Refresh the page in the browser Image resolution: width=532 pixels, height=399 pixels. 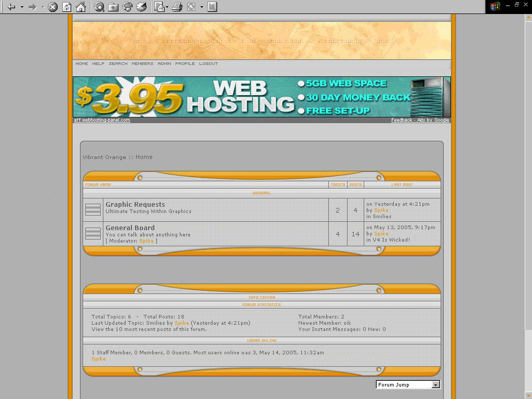(66, 7)
